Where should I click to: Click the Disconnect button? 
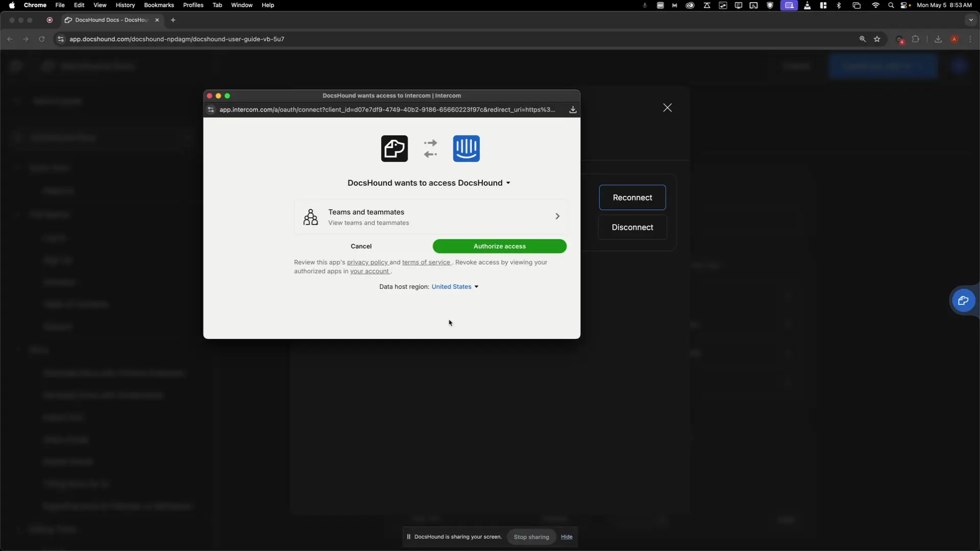(x=632, y=228)
